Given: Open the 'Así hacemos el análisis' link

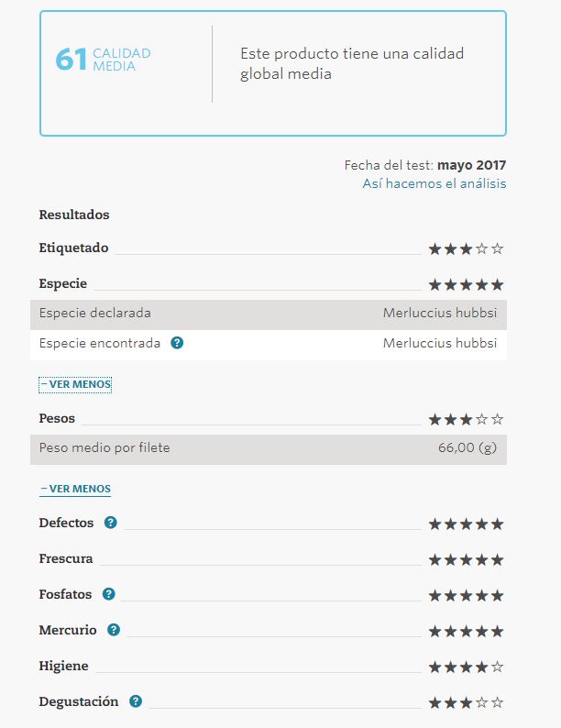Looking at the screenshot, I should point(434,183).
